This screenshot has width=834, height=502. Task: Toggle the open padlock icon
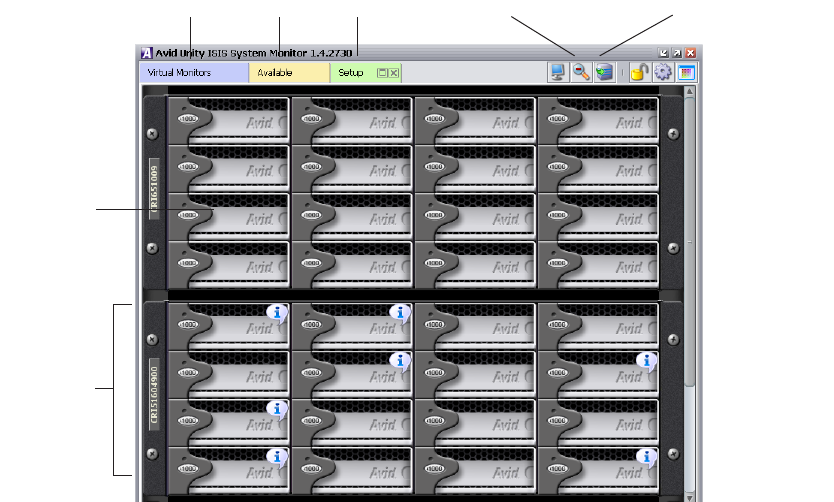tap(639, 72)
